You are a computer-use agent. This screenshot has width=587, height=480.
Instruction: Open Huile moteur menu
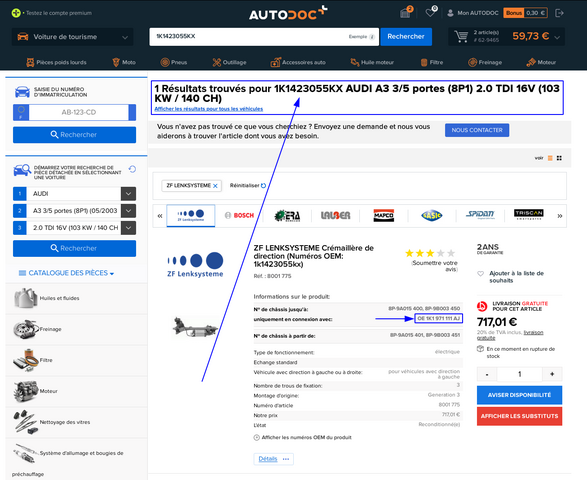pos(372,62)
